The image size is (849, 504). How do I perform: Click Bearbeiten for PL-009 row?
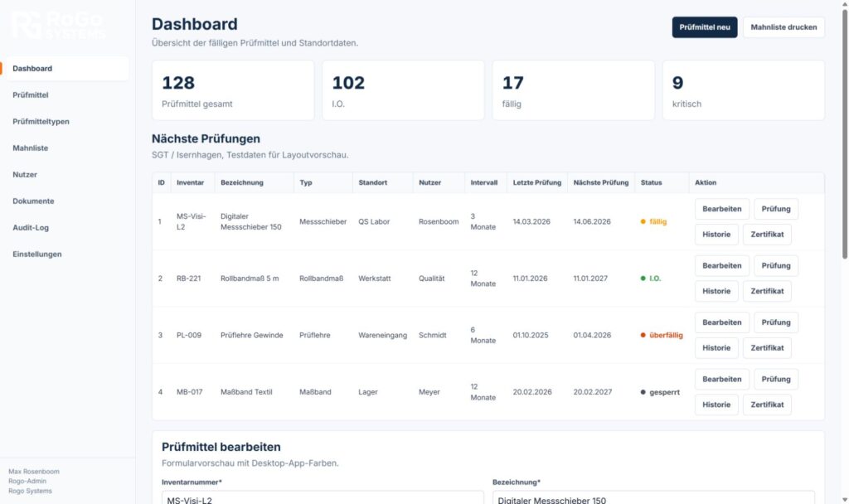[722, 322]
